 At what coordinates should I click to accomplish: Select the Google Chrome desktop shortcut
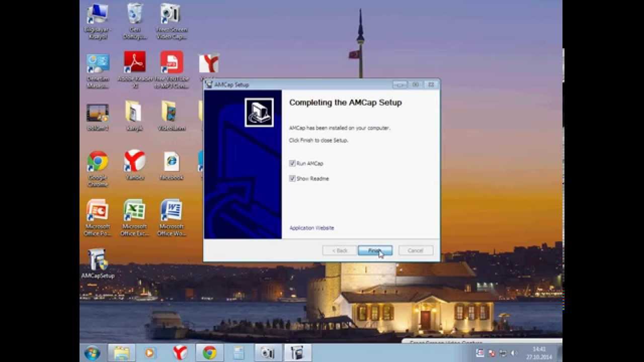[x=98, y=169]
